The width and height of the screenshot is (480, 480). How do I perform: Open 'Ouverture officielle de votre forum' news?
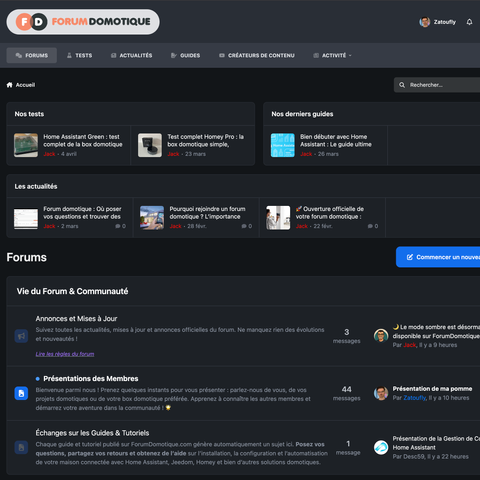coord(330,213)
